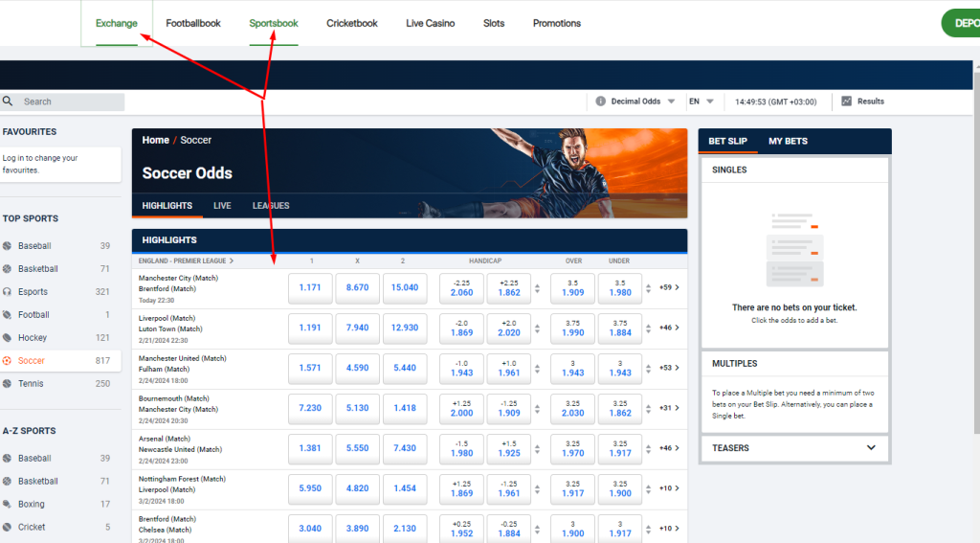The height and width of the screenshot is (543, 980).
Task: Open Esports via its headset icon
Action: (8, 292)
